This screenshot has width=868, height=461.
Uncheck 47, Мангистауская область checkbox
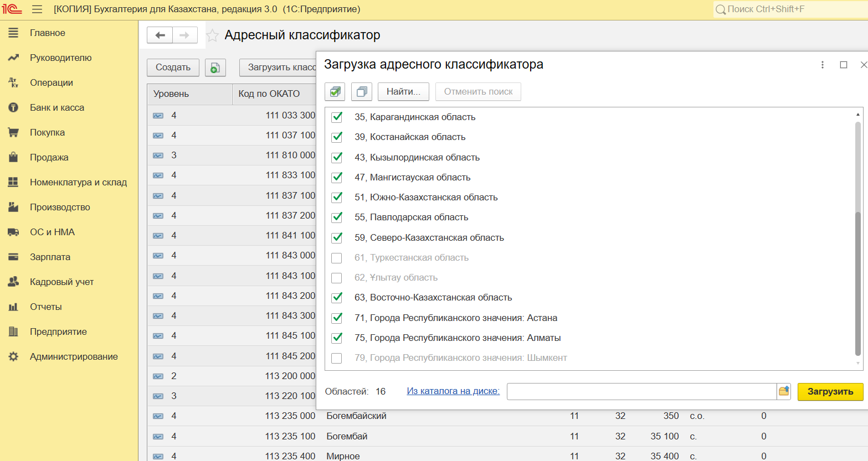tap(337, 178)
